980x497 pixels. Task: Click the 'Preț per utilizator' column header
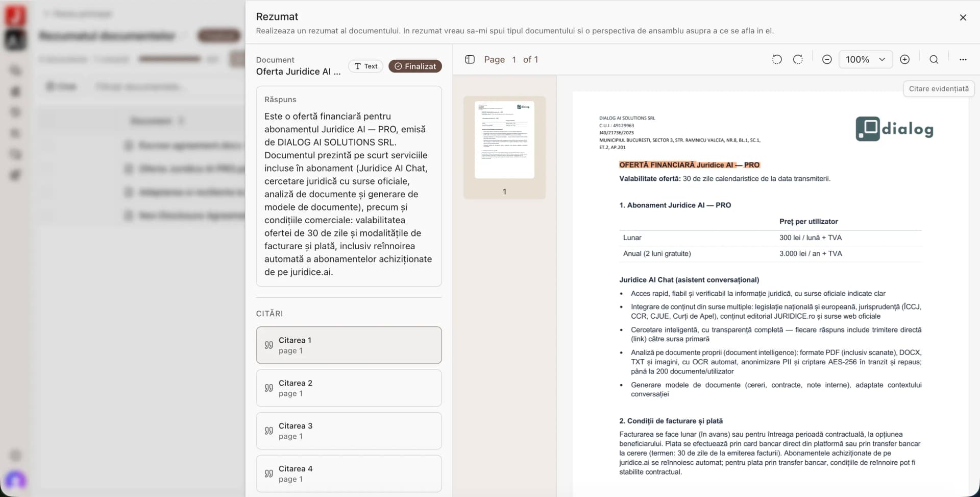point(808,222)
